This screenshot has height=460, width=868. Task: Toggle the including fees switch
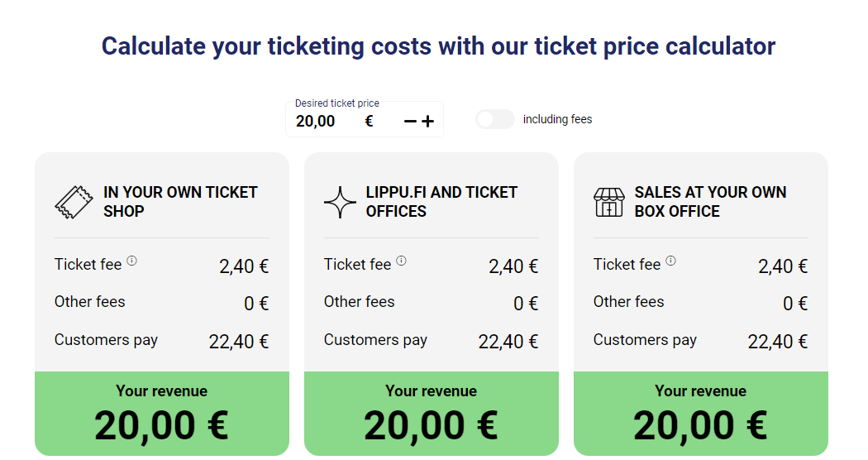tap(495, 119)
